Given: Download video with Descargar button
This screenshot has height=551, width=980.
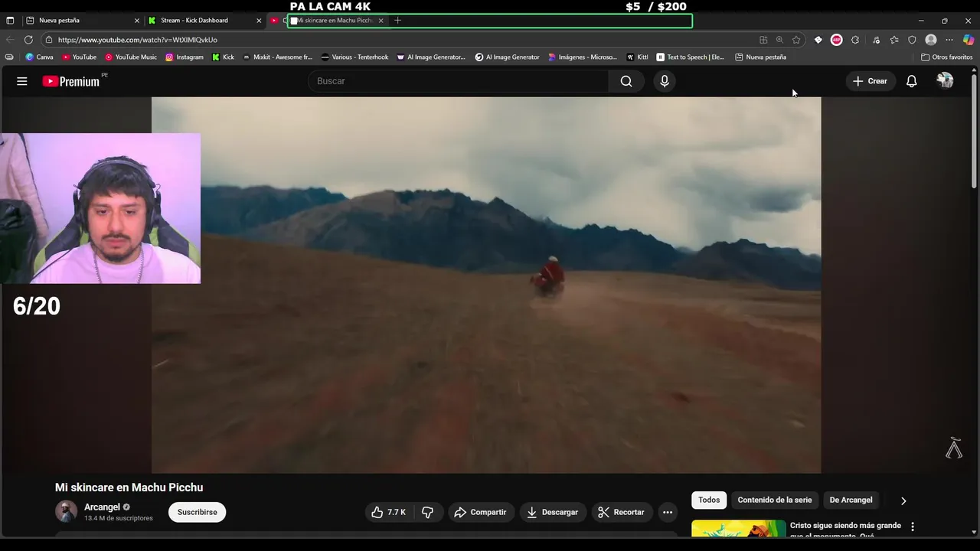Looking at the screenshot, I should [x=553, y=512].
